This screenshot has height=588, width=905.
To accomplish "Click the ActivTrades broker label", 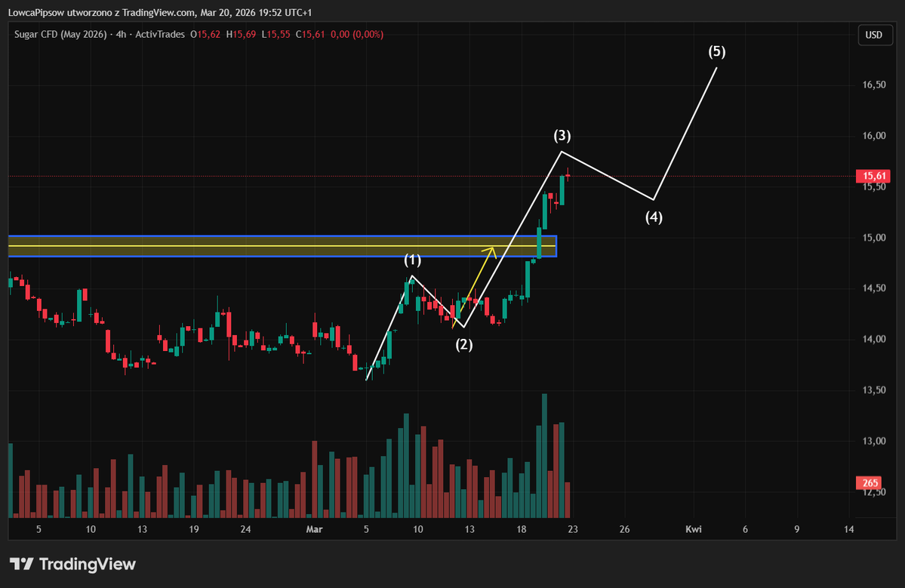I will pos(161,35).
